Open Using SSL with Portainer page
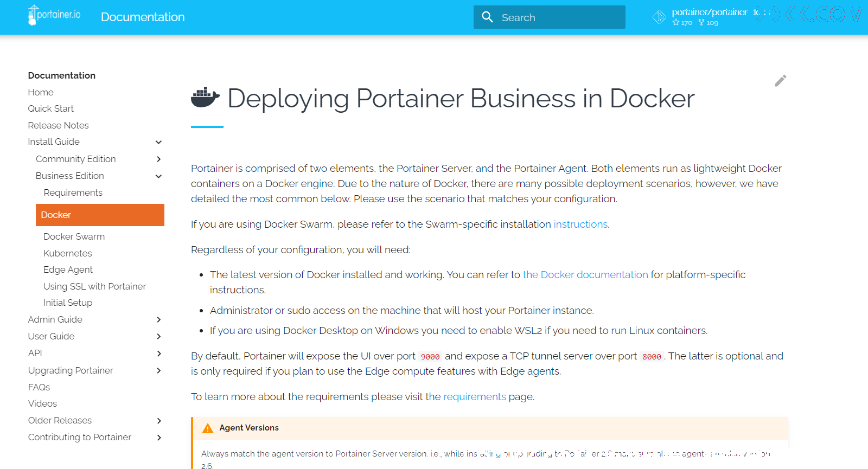Screen dimensions: 868x469 (x=95, y=286)
